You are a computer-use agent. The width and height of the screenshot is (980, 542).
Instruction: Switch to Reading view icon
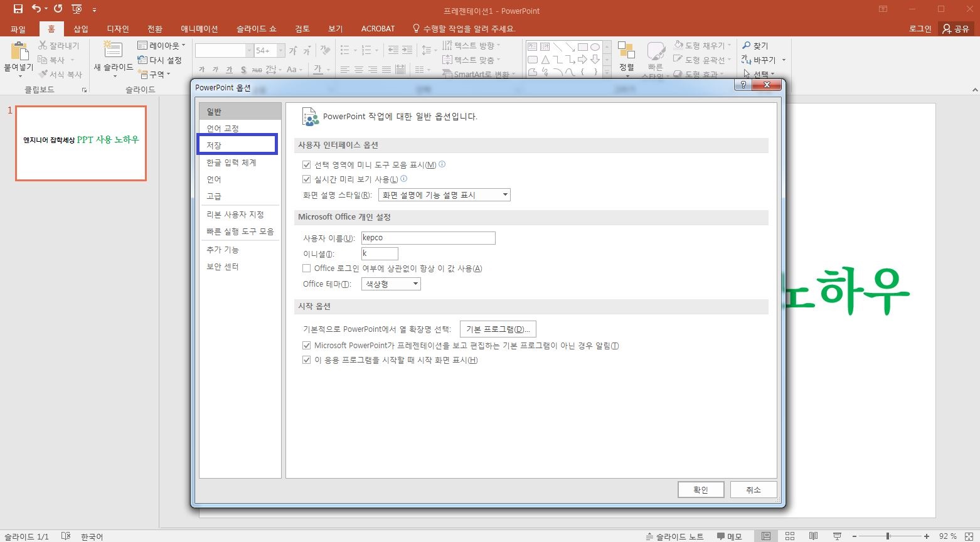point(814,536)
